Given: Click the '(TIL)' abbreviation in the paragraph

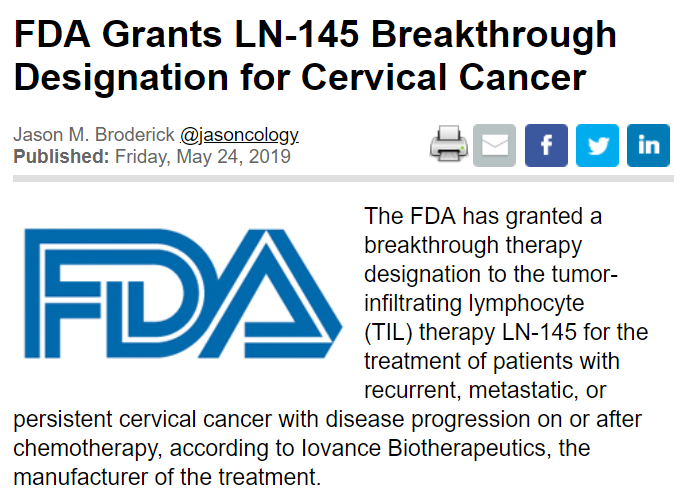Looking at the screenshot, I should [x=389, y=330].
